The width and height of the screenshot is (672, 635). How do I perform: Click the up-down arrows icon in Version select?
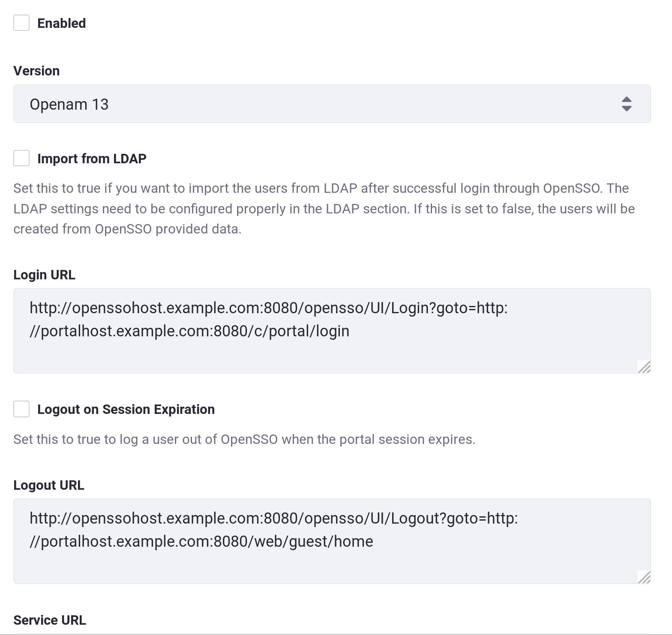[627, 104]
